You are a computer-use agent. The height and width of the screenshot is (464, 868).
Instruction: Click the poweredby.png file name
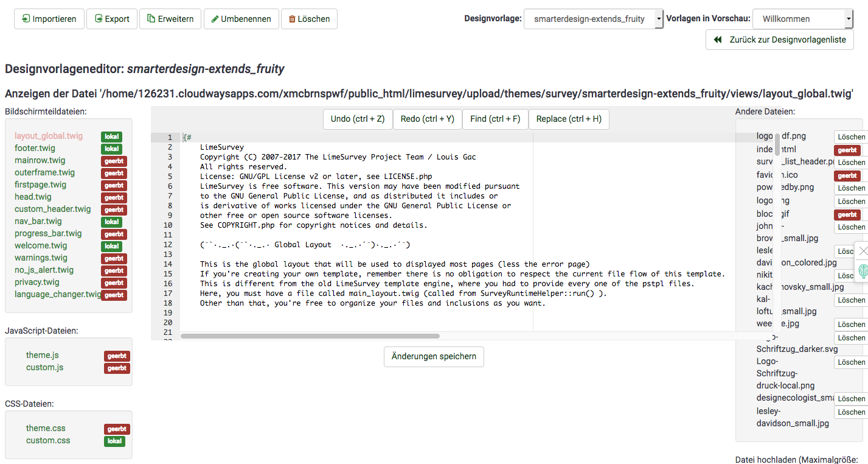(x=785, y=188)
